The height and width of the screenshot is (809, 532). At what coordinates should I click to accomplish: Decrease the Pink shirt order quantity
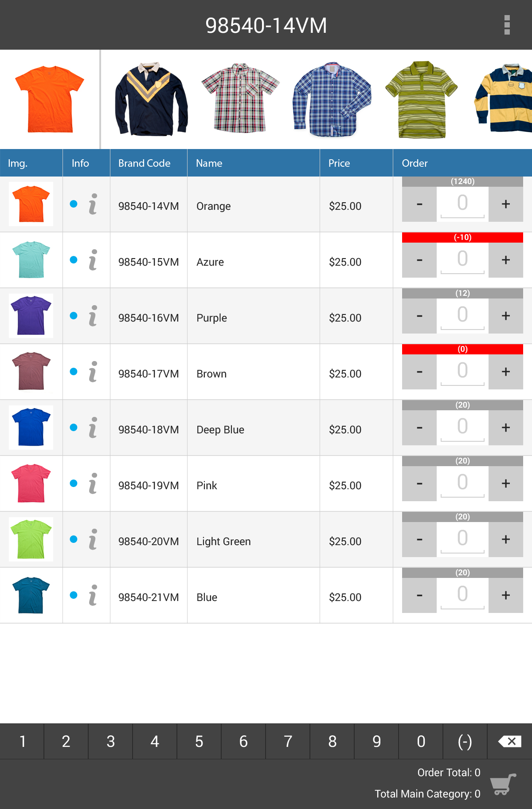tap(419, 483)
